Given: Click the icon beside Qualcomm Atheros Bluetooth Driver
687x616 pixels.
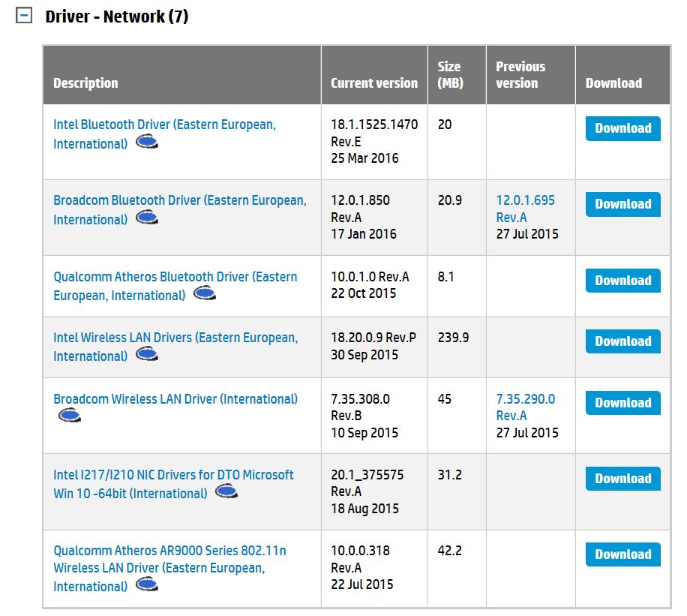Looking at the screenshot, I should pyautogui.click(x=205, y=294).
